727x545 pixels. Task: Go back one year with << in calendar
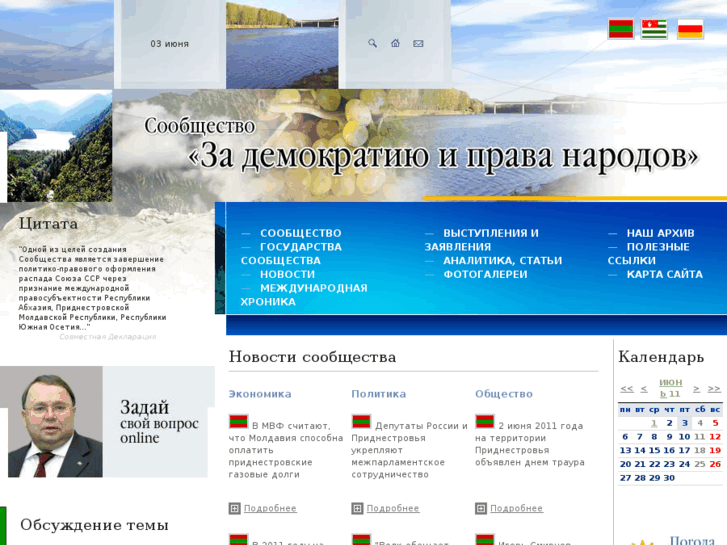click(x=627, y=389)
